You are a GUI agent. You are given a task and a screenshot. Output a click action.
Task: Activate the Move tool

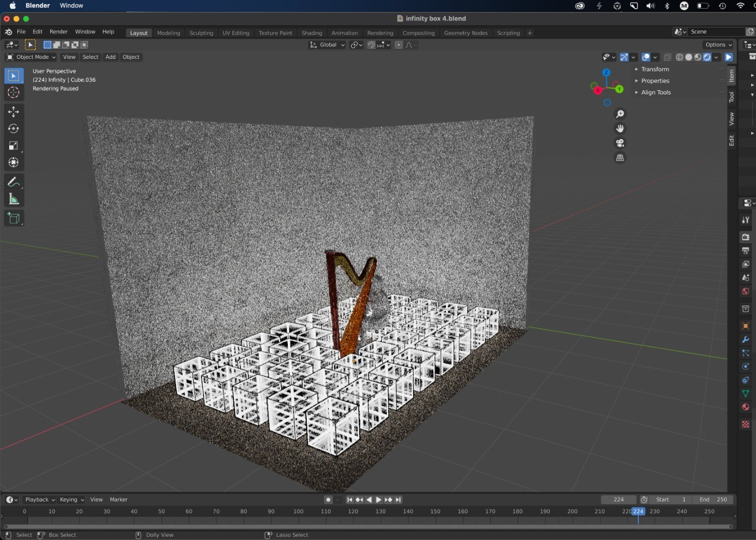pyautogui.click(x=13, y=112)
